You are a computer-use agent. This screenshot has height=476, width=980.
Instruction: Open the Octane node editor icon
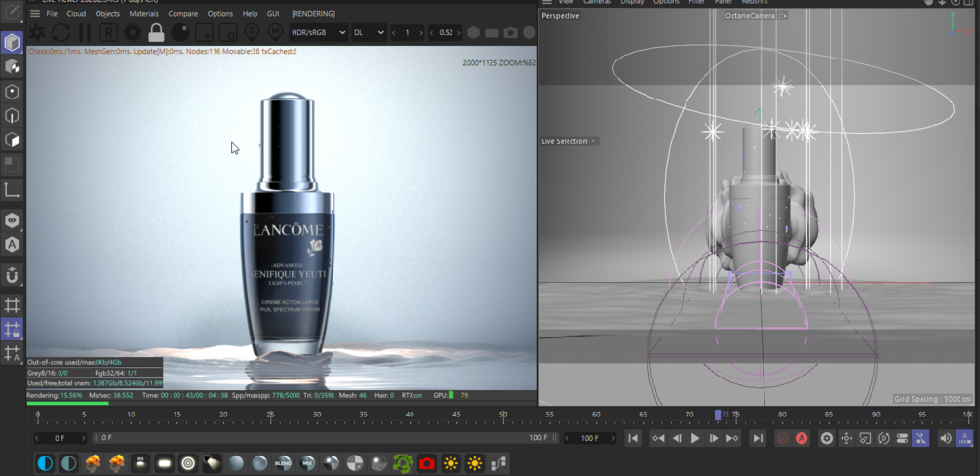[498, 463]
